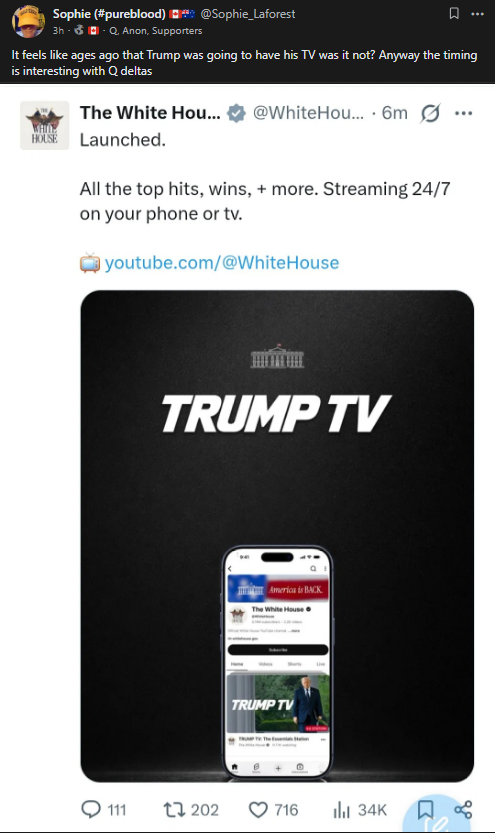This screenshot has width=495, height=833.
Task: Open the Trump TV promotional image
Action: click(x=277, y=536)
